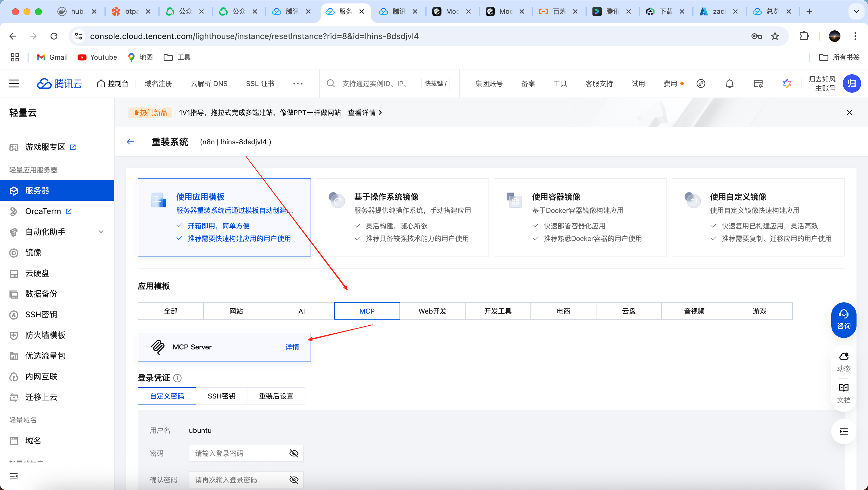Select the 使用自定义镜像 option card
Screen dimensions: 868x490
[758, 217]
